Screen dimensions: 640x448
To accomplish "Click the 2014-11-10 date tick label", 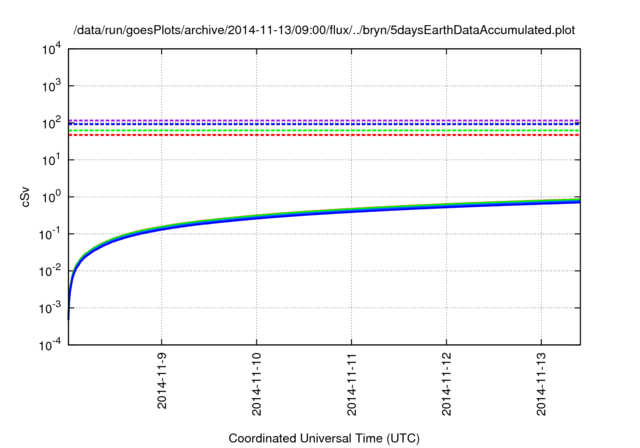I will click(x=256, y=384).
